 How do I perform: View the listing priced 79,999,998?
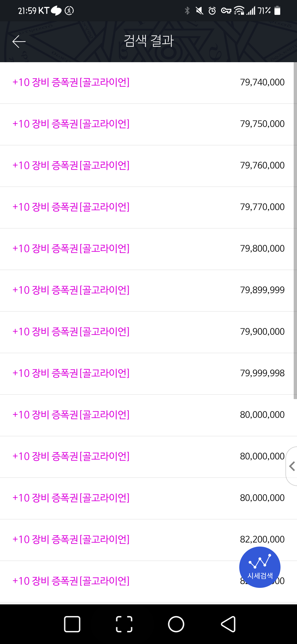pos(148,373)
